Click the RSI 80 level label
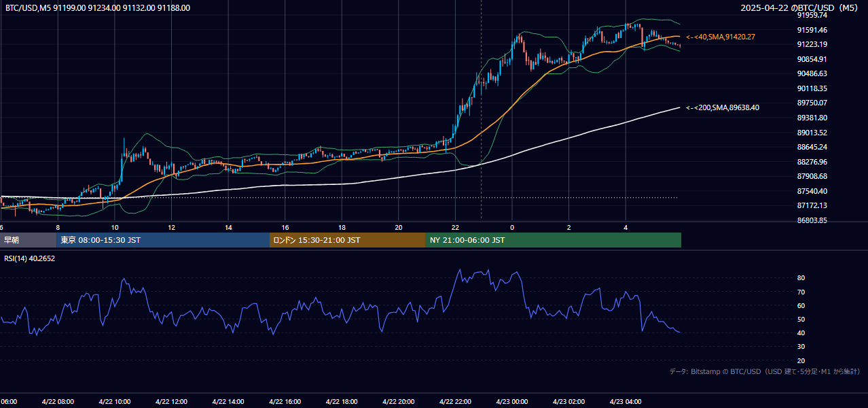The image size is (868, 408). click(801, 278)
